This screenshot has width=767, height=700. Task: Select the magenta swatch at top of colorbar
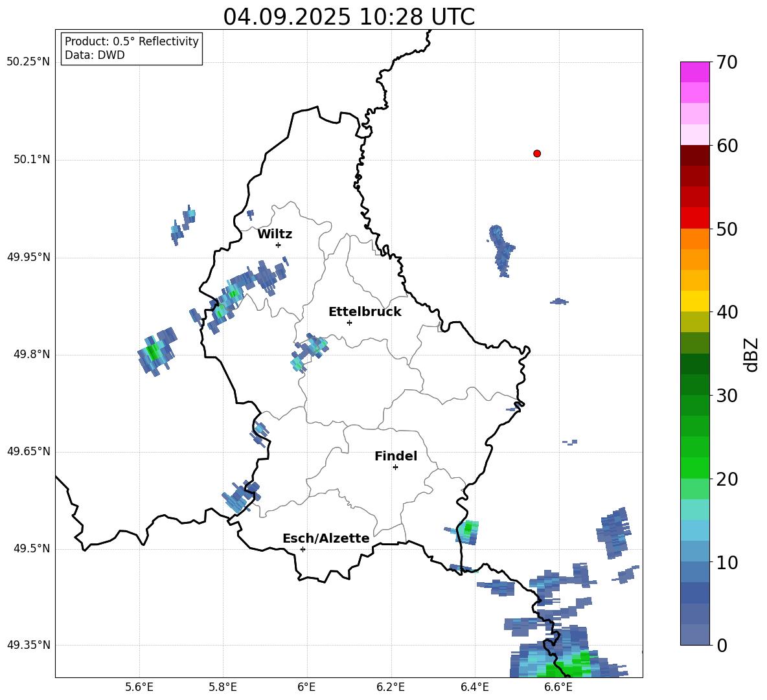pyautogui.click(x=695, y=72)
